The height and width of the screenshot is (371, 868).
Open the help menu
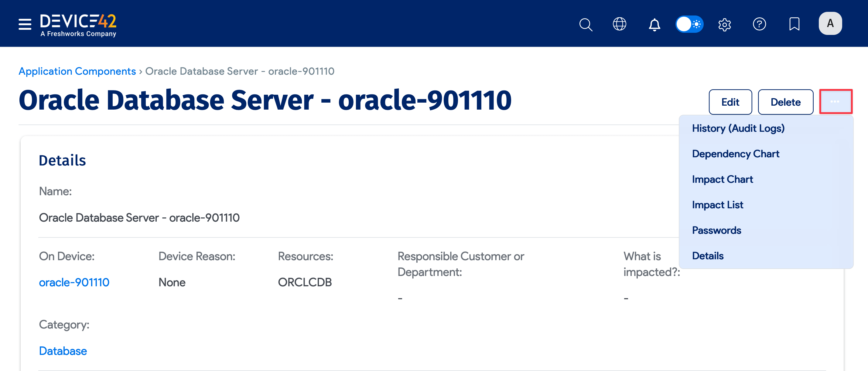pyautogui.click(x=760, y=24)
